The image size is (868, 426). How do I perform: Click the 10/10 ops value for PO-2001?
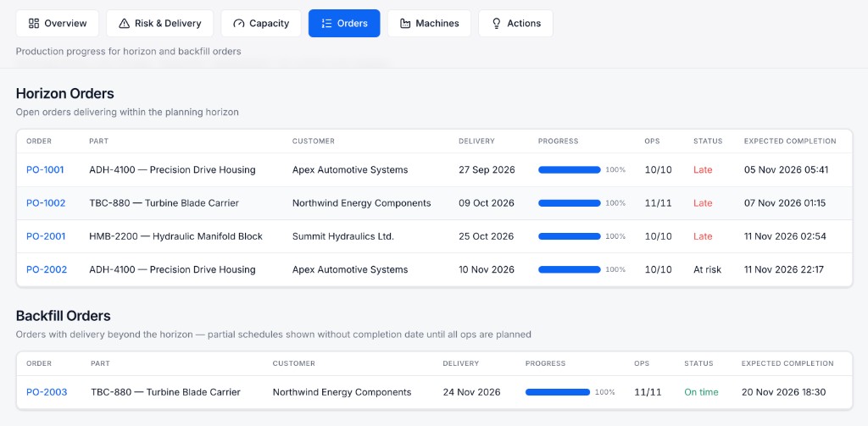pyautogui.click(x=658, y=236)
